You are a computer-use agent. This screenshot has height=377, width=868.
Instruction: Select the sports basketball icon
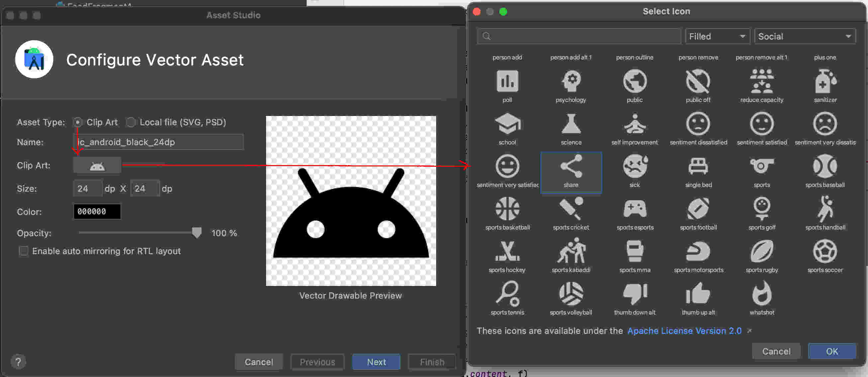tap(507, 209)
